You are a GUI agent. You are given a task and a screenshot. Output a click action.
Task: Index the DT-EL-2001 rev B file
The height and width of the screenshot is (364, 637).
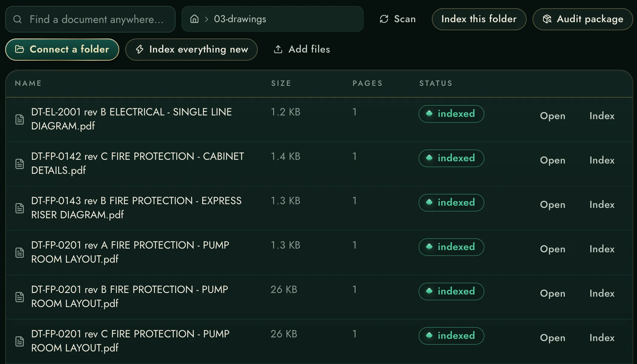pyautogui.click(x=602, y=116)
